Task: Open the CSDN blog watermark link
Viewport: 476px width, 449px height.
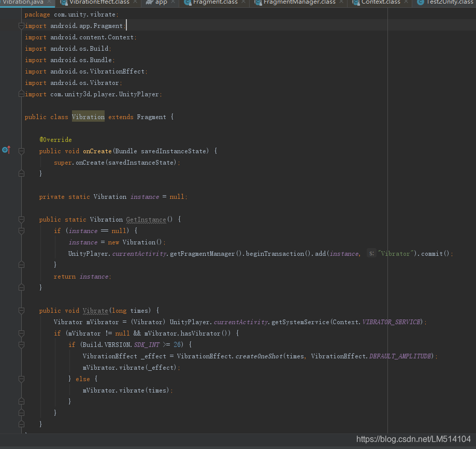Action: (413, 440)
